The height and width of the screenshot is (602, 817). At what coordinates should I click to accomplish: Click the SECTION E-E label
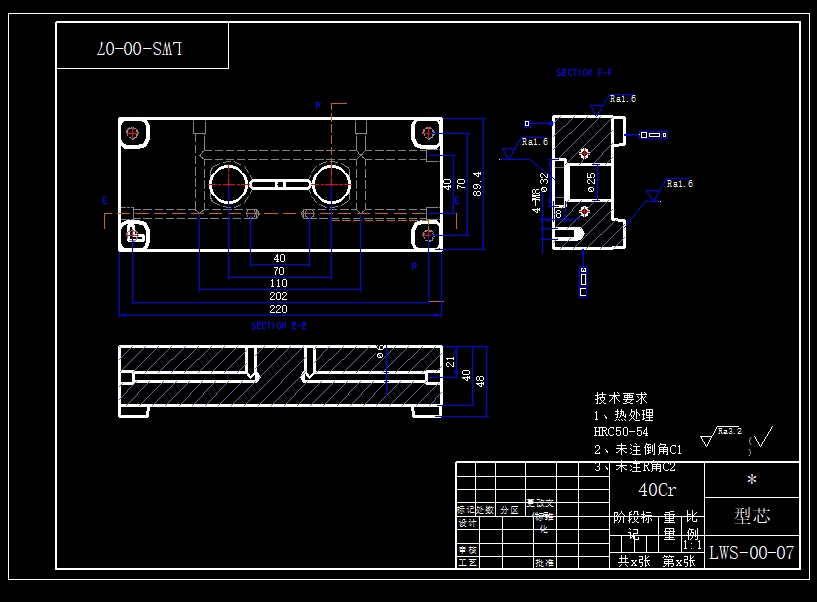279,326
